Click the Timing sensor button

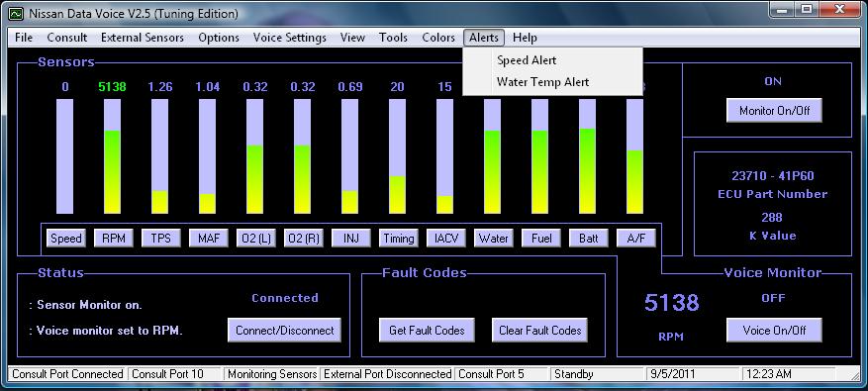pyautogui.click(x=399, y=239)
